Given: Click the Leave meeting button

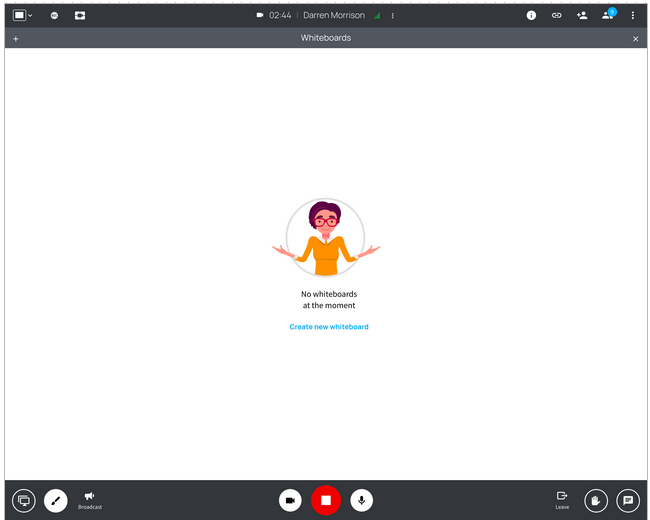Looking at the screenshot, I should point(562,500).
